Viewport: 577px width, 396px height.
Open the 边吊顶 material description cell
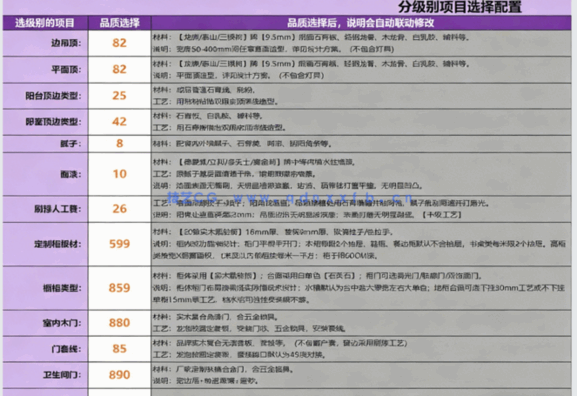pyautogui.click(x=361, y=43)
